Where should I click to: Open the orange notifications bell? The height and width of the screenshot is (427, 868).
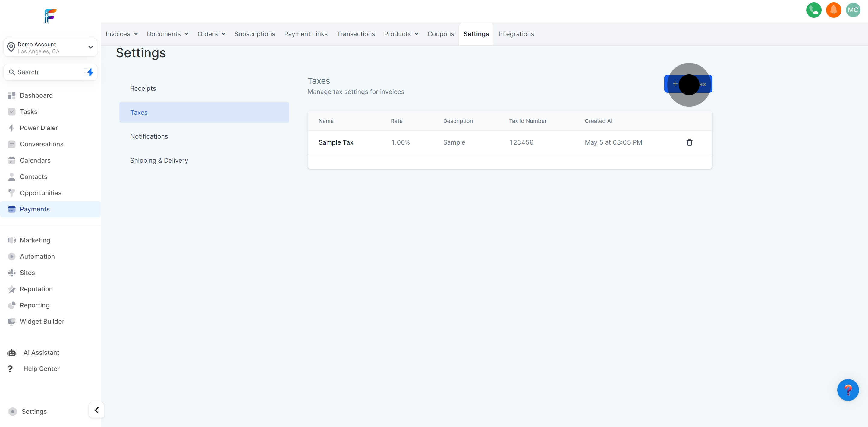click(833, 10)
